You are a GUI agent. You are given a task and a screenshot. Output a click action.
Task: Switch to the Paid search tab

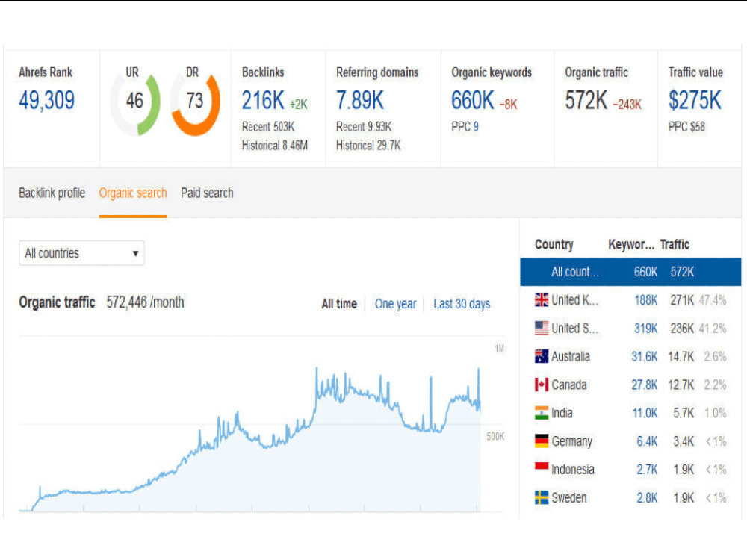(207, 193)
